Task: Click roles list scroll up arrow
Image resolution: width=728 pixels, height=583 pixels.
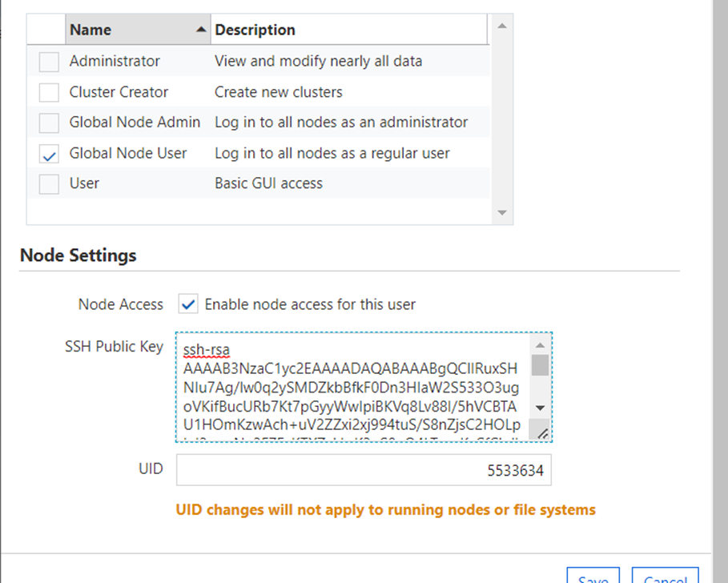Action: click(502, 26)
